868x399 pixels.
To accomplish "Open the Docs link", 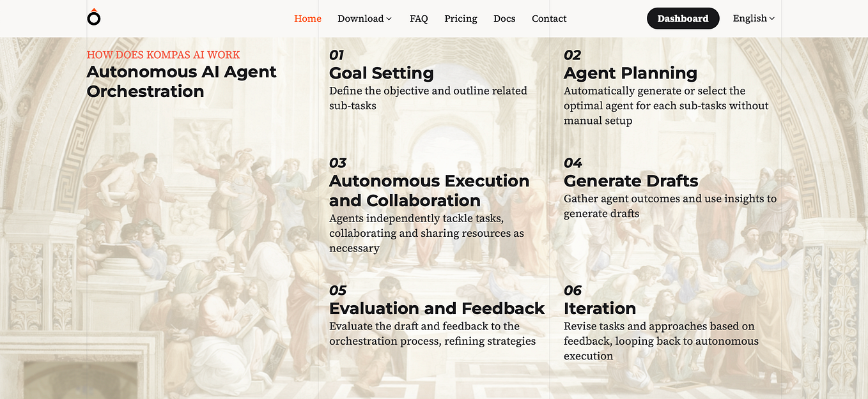I will 504,19.
